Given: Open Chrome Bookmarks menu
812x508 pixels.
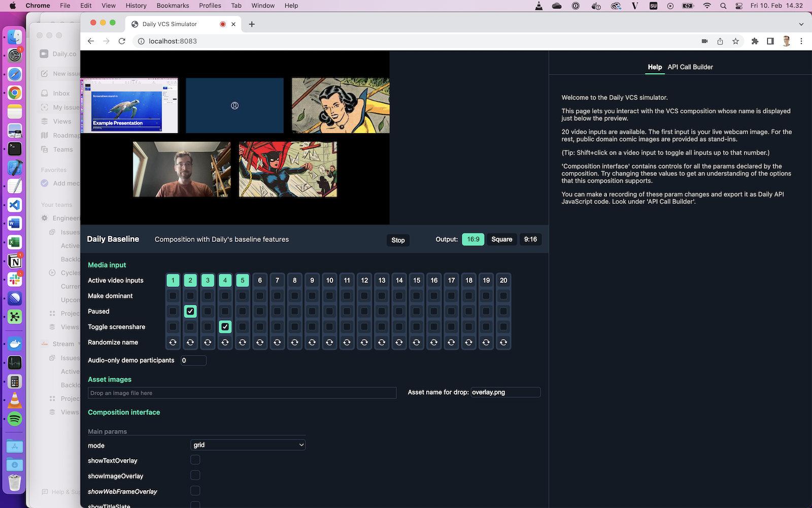Looking at the screenshot, I should click(x=173, y=6).
